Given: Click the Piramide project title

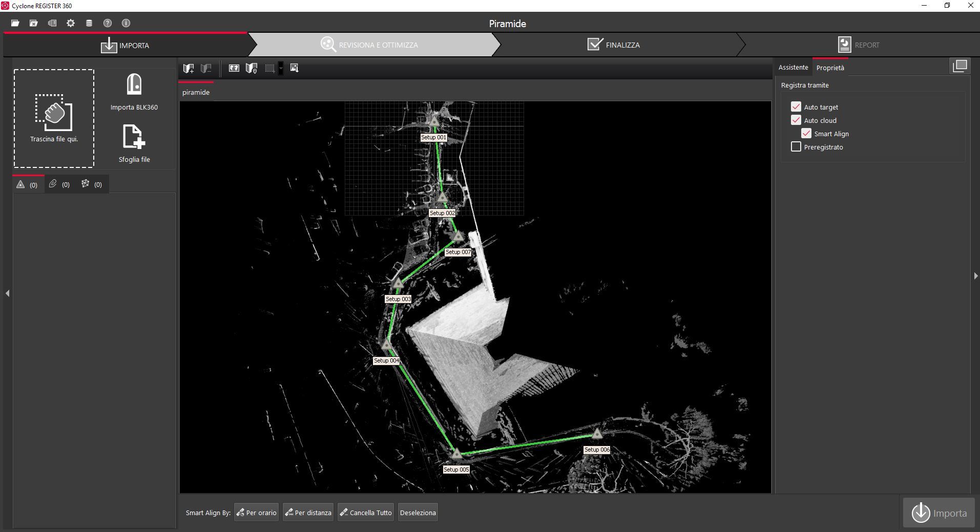Looking at the screenshot, I should [507, 24].
